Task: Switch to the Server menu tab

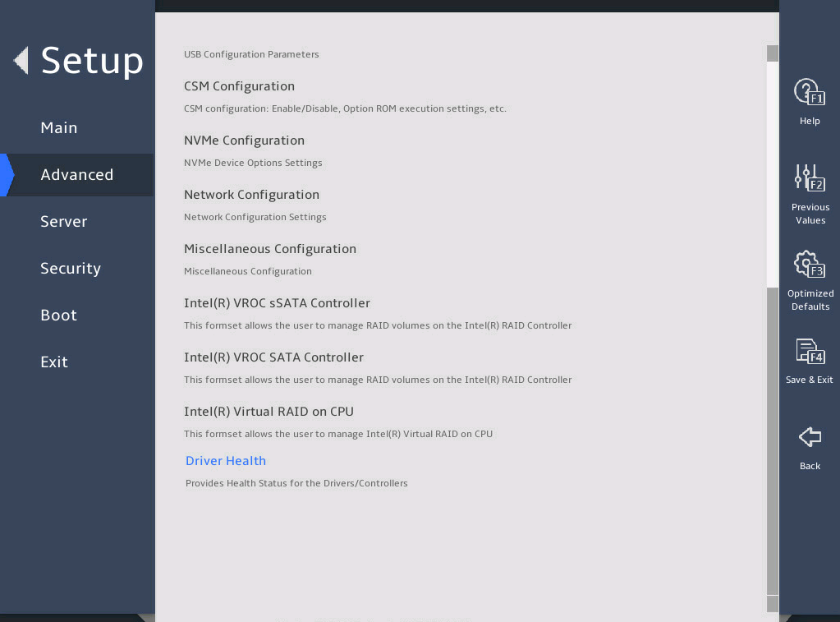Action: pyautogui.click(x=64, y=222)
